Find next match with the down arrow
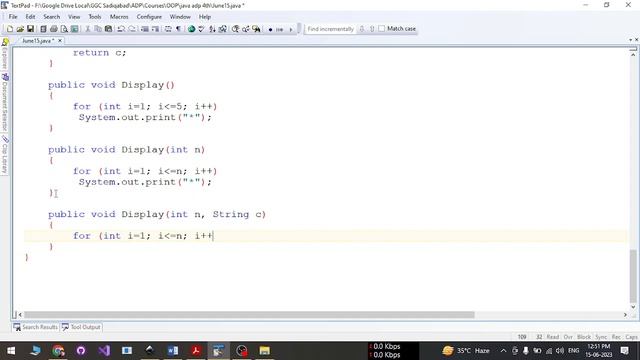This screenshot has width=640, height=360. point(362,29)
